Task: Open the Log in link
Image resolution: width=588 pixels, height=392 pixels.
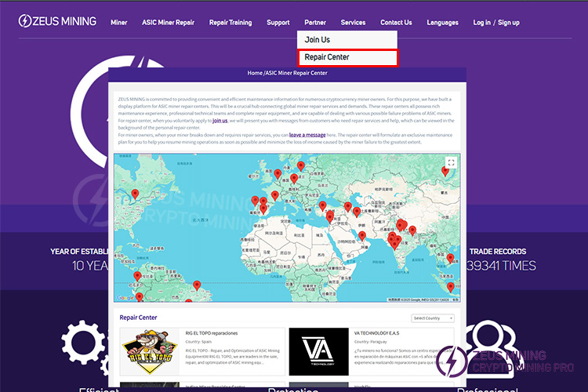Action: click(x=481, y=23)
